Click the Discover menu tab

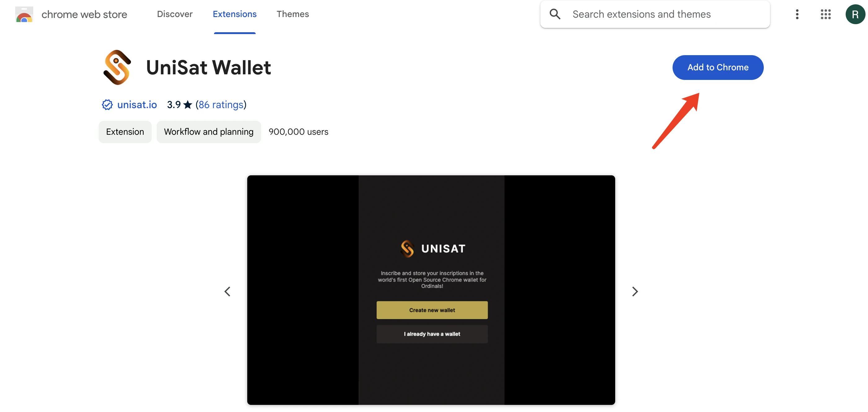174,14
